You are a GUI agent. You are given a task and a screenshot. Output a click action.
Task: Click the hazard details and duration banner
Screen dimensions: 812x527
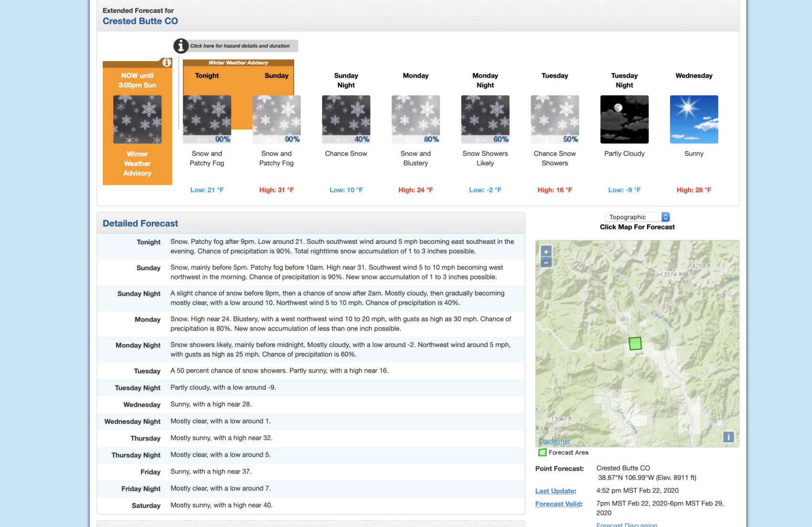240,46
